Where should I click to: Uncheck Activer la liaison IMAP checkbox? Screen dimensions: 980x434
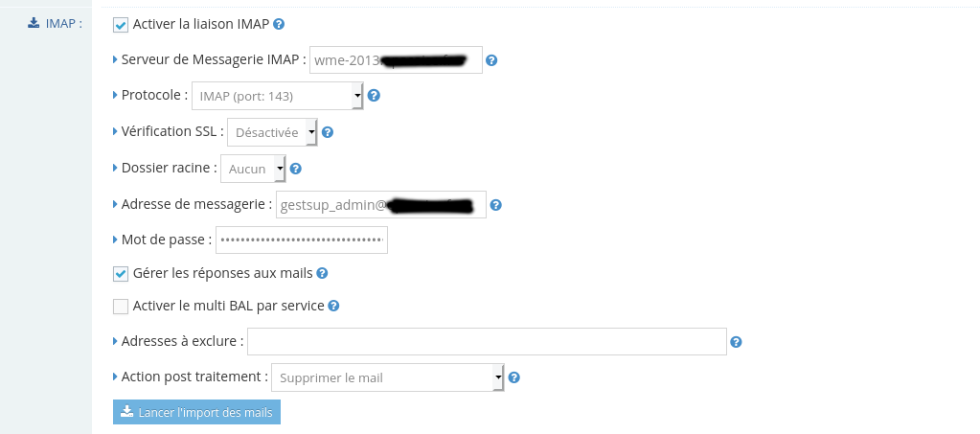coord(121,25)
